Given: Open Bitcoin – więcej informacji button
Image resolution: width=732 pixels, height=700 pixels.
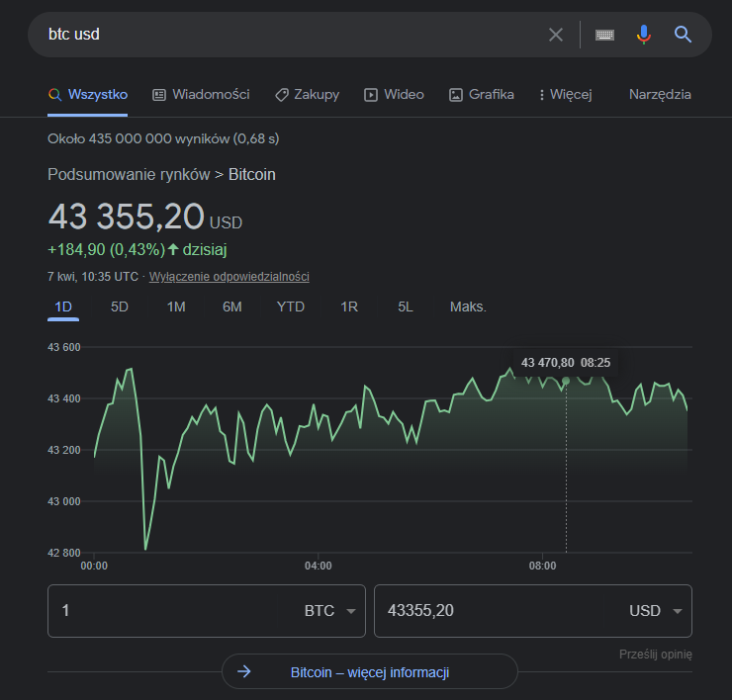Looking at the screenshot, I should pyautogui.click(x=370, y=672).
